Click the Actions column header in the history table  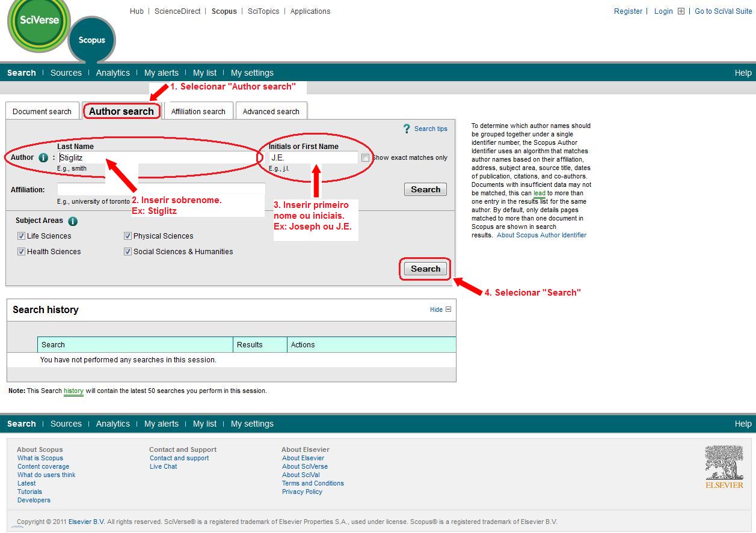tap(372, 344)
